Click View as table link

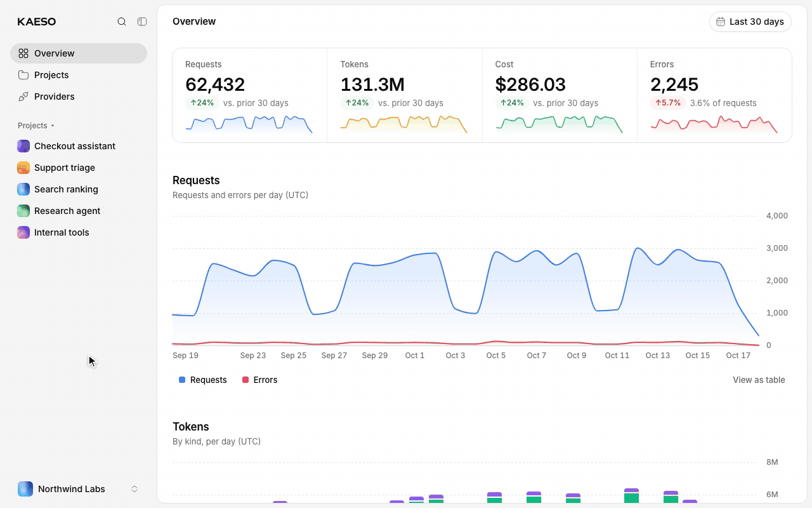click(x=759, y=380)
